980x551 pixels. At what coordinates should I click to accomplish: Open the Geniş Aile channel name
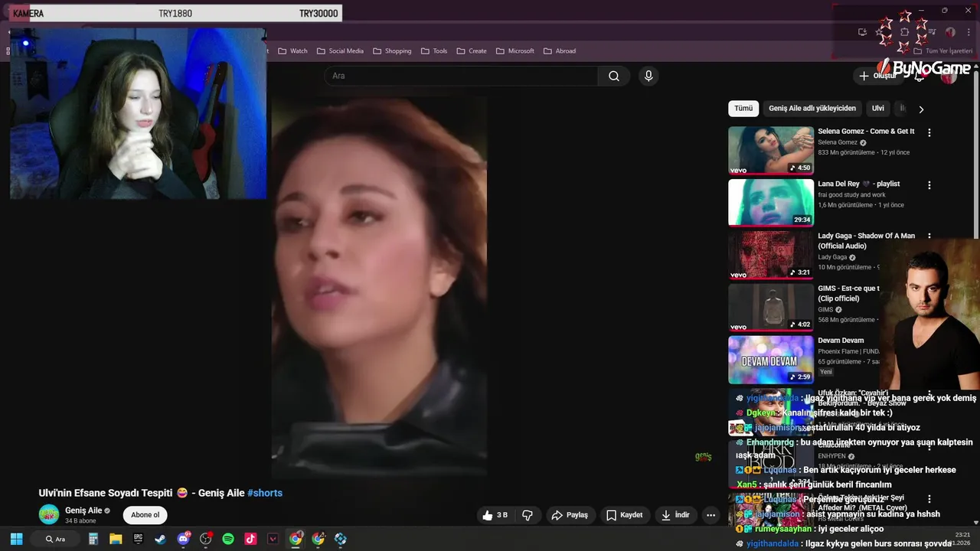(x=83, y=510)
